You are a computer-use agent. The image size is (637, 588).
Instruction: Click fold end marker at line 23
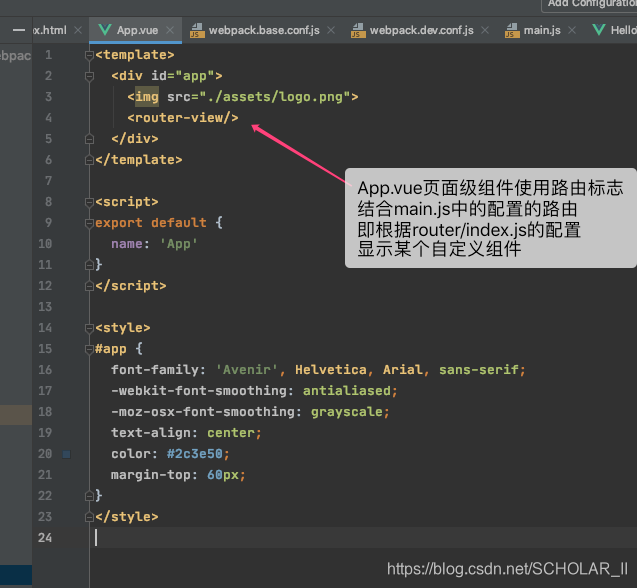(x=89, y=517)
